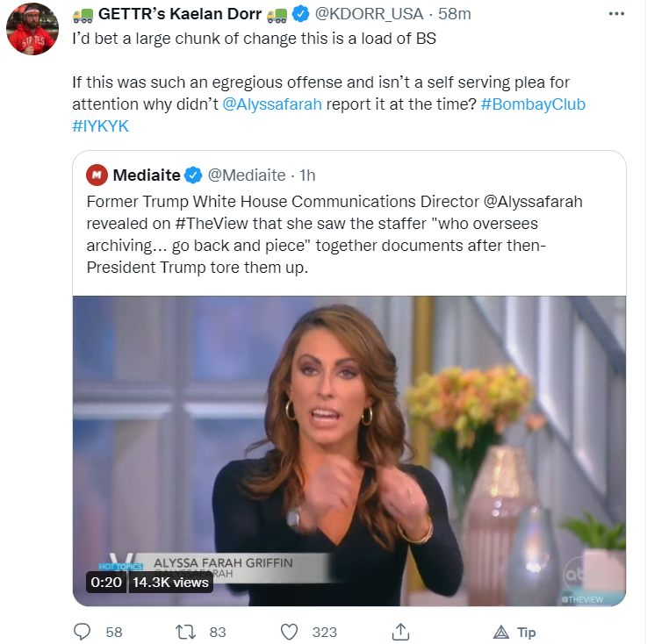The image size is (647, 644).
Task: Open the @Alyssafarah mention link
Action: (272, 104)
